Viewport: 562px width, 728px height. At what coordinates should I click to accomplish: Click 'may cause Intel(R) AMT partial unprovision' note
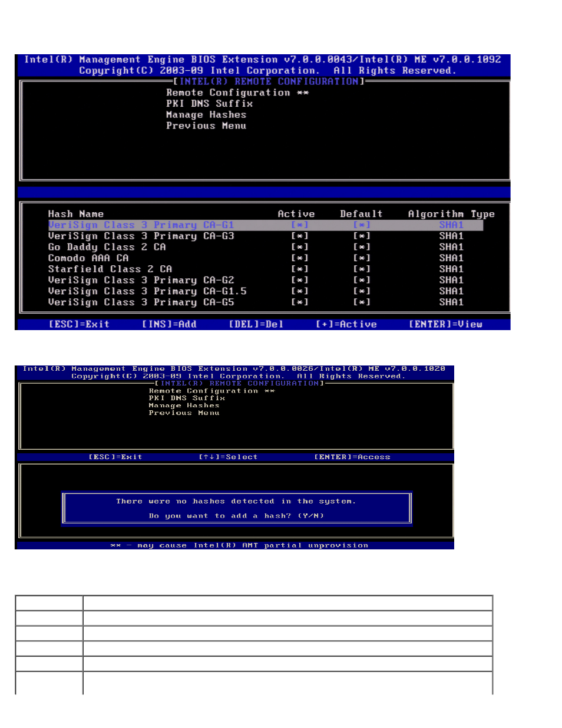pyautogui.click(x=239, y=546)
